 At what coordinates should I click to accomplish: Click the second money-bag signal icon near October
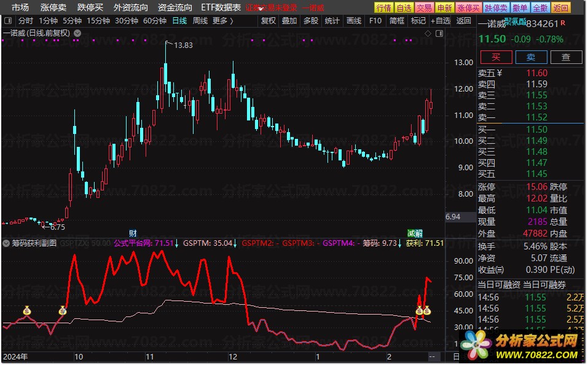coord(63,310)
